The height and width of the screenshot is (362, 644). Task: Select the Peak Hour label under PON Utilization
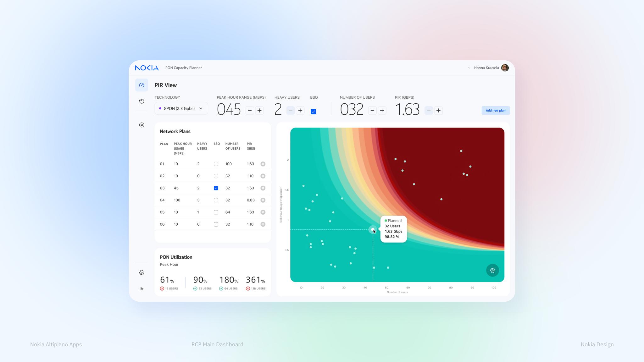169,264
